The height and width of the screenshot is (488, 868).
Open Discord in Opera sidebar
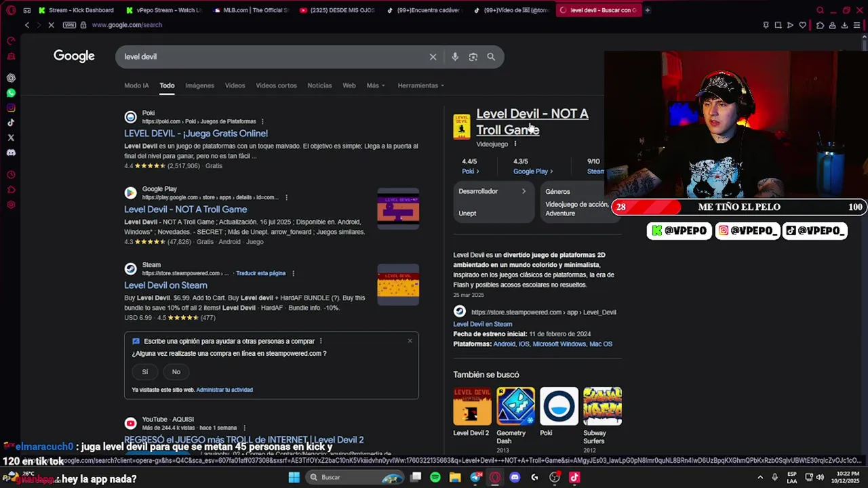[11, 152]
